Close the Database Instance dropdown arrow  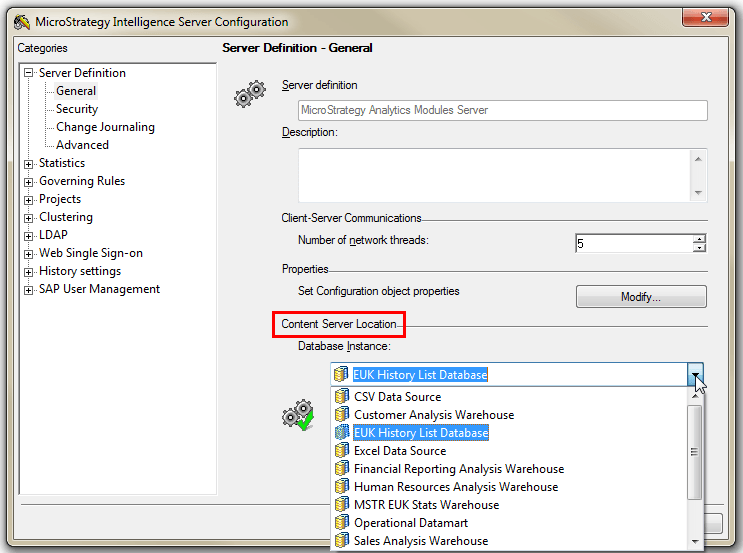pos(695,374)
